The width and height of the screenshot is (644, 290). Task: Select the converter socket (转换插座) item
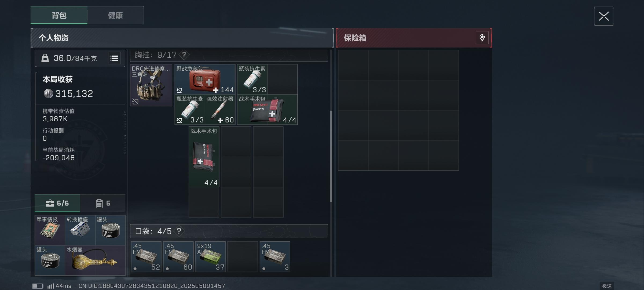[x=80, y=230]
